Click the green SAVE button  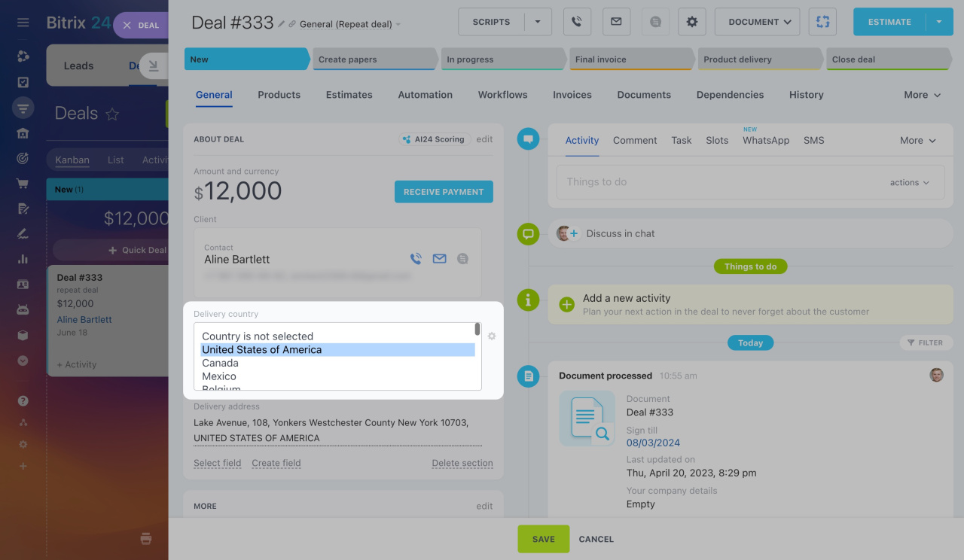coord(543,539)
